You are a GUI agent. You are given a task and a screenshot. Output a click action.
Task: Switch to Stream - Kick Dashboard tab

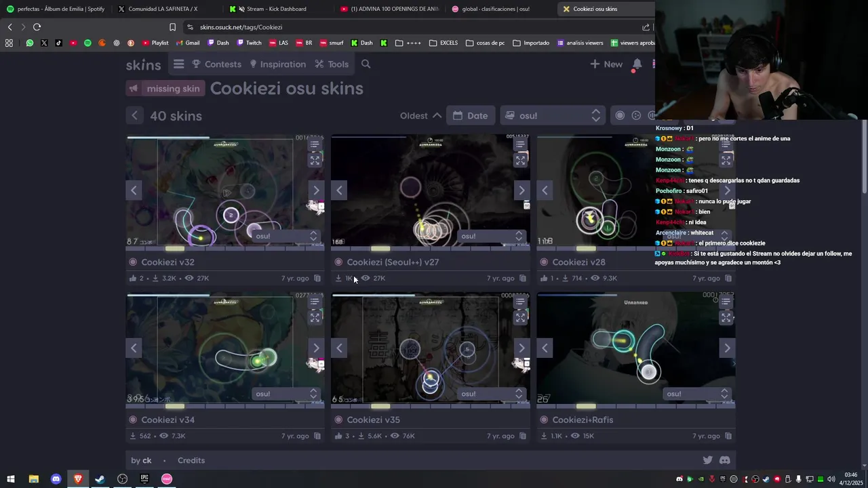pyautogui.click(x=276, y=9)
